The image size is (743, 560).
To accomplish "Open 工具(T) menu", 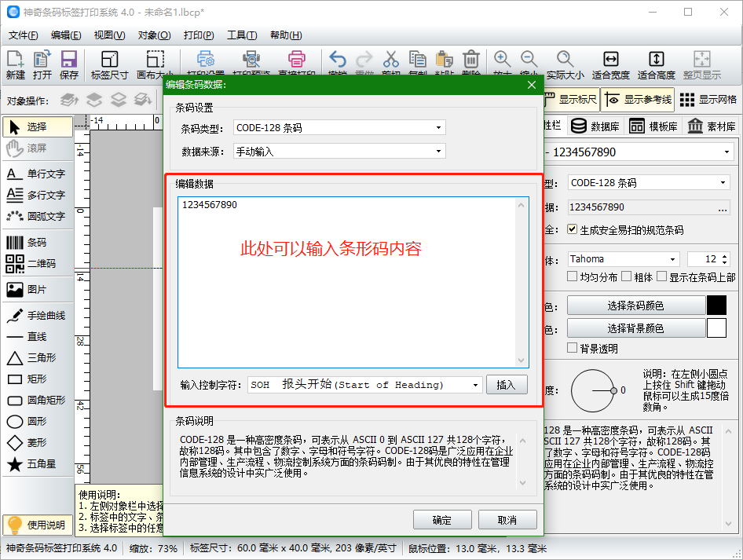I will point(242,35).
